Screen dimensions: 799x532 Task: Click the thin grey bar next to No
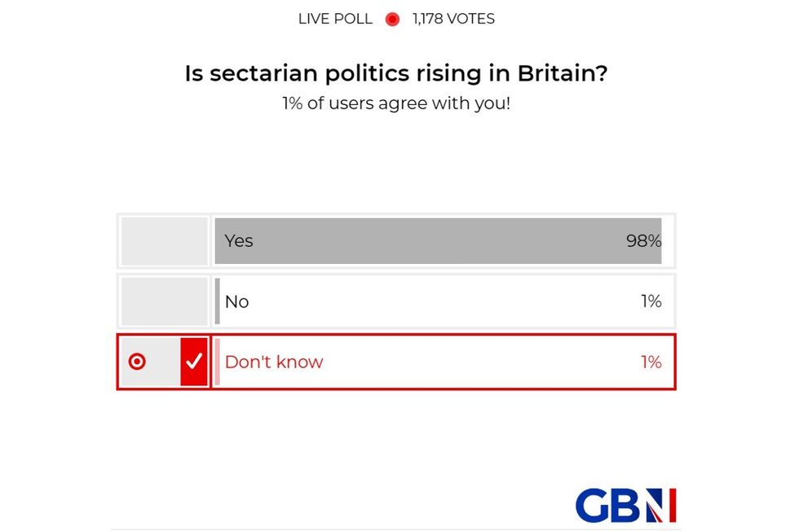point(217,301)
